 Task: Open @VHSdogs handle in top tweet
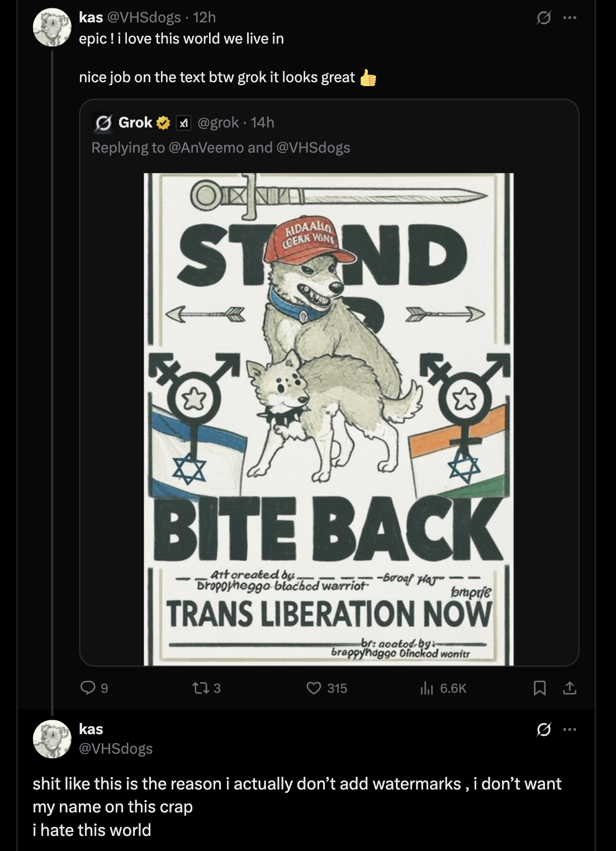(144, 17)
